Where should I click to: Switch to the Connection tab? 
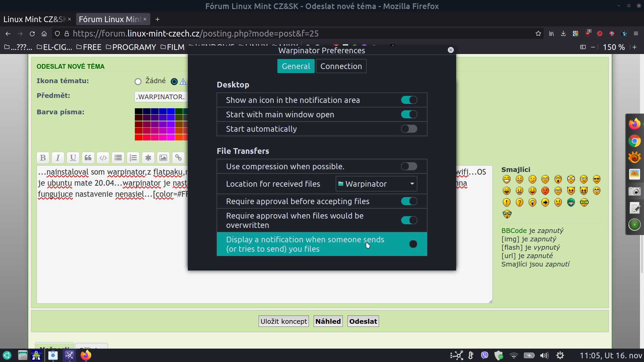click(341, 66)
